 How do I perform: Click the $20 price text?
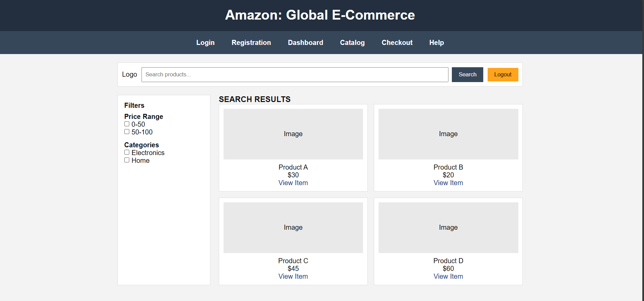[448, 175]
